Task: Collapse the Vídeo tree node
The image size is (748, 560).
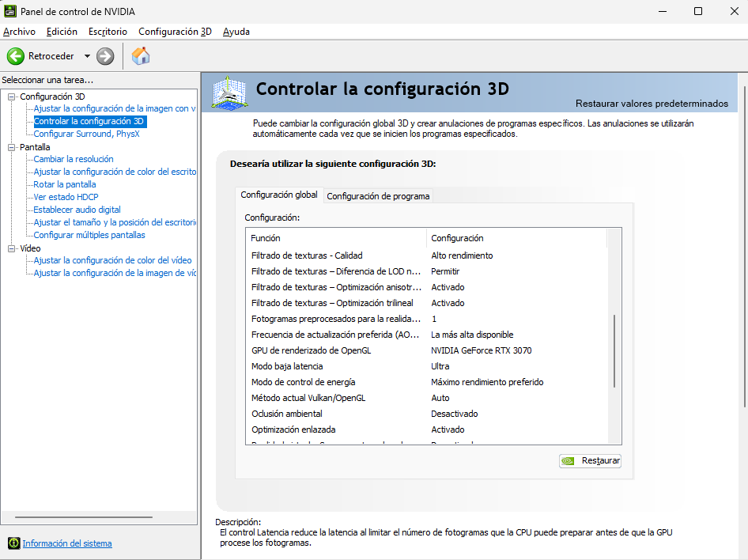Action: pyautogui.click(x=11, y=248)
